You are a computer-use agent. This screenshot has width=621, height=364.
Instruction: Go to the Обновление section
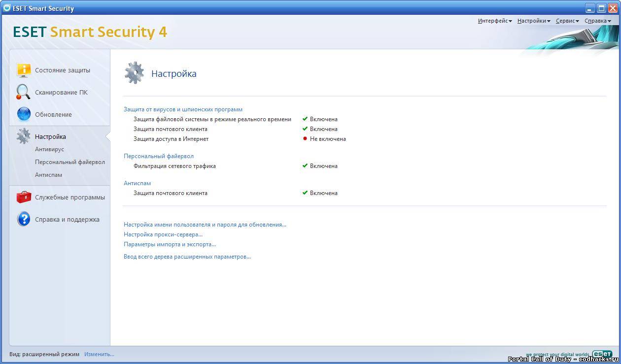(x=53, y=114)
